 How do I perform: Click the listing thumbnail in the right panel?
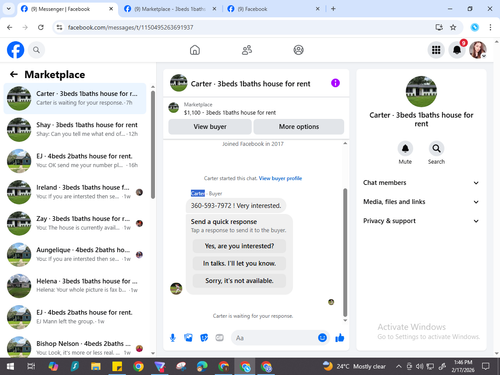tap(421, 91)
